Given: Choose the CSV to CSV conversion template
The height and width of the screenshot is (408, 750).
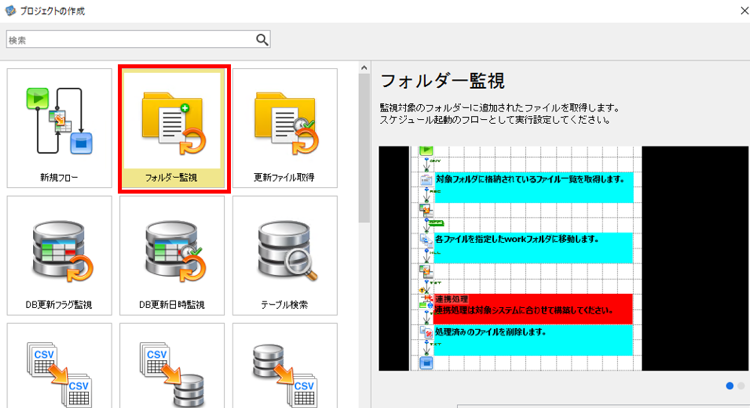Looking at the screenshot, I should (x=59, y=365).
